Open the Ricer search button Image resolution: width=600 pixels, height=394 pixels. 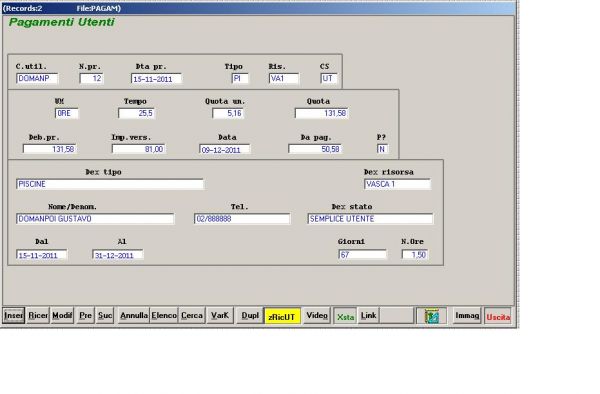tap(38, 316)
